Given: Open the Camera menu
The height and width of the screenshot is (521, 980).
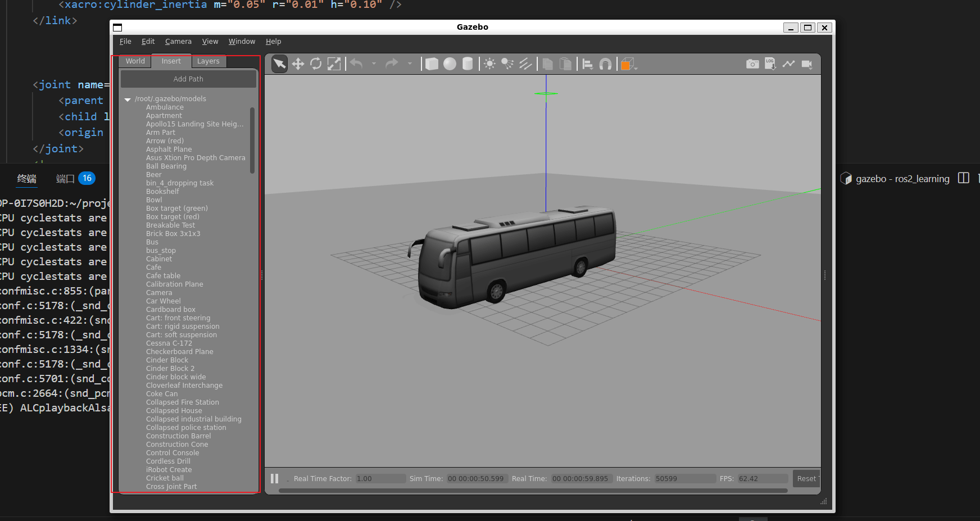Looking at the screenshot, I should click(178, 42).
